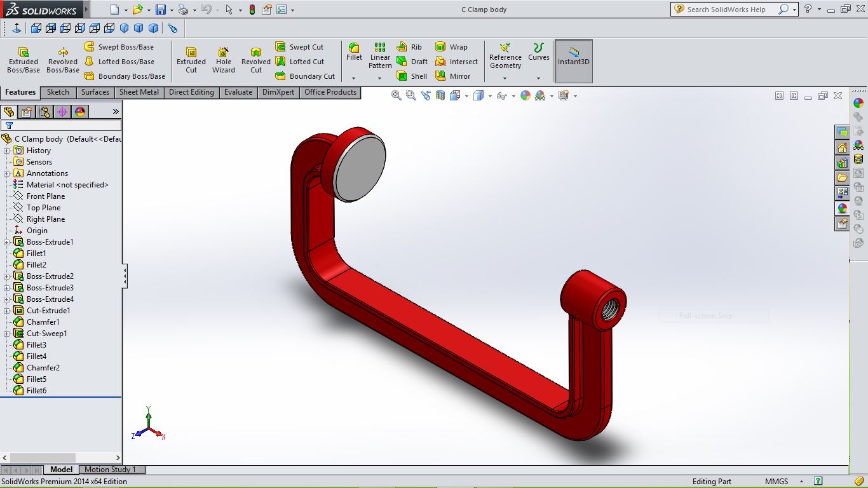Click Lofted Boss/Base command
Viewport: 868px width, 488px height.
119,62
